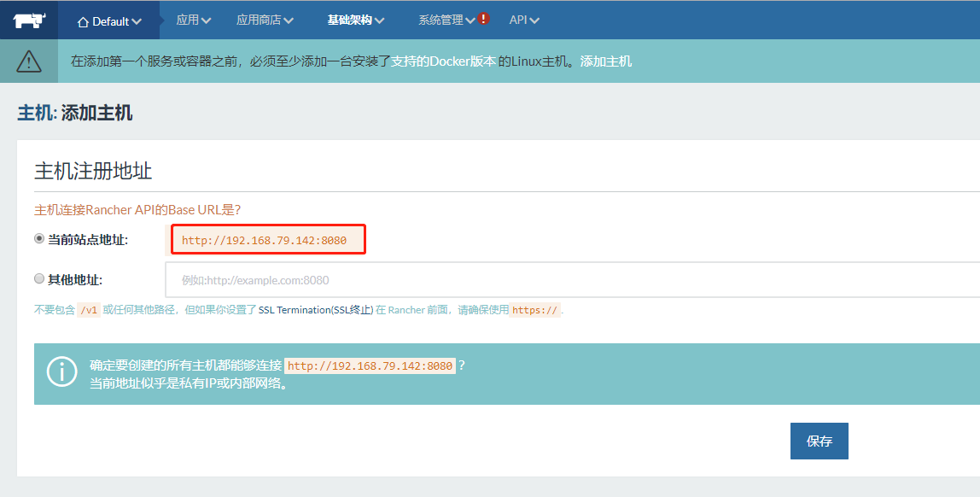The image size is (980, 497).
Task: Expand the 应用商店 dropdown
Action: pos(265,20)
